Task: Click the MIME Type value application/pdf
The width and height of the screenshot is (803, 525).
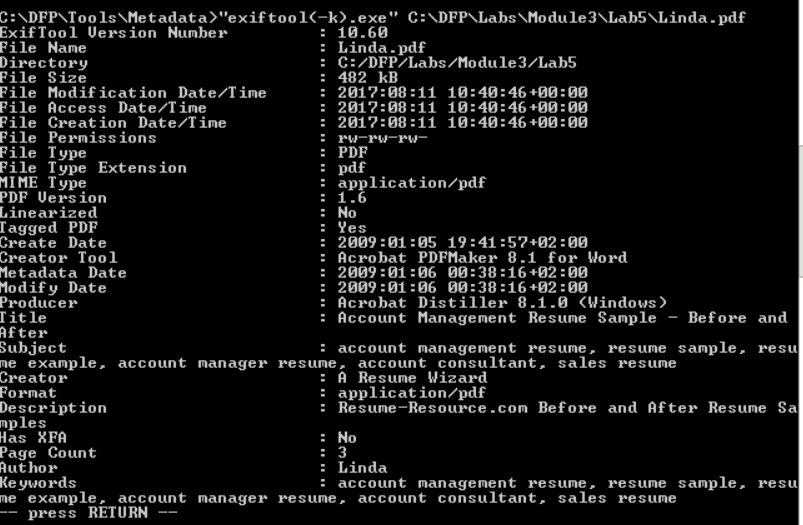Action: [411, 183]
